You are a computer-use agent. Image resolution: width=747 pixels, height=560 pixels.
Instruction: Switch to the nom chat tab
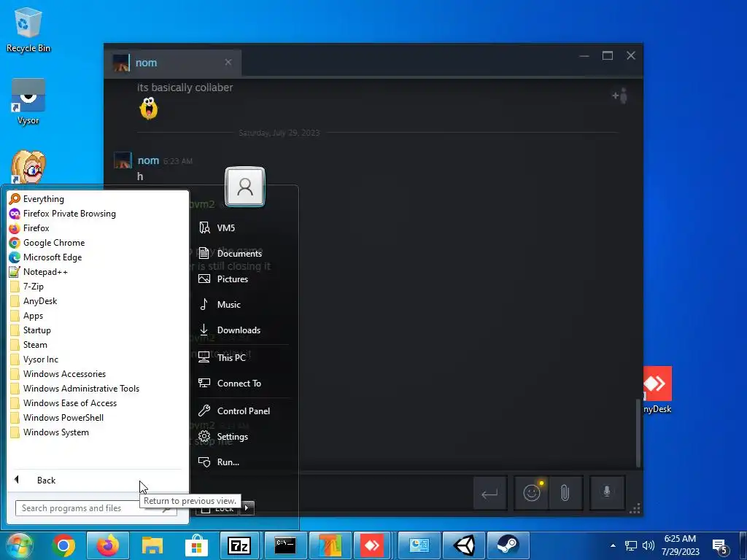coord(174,63)
